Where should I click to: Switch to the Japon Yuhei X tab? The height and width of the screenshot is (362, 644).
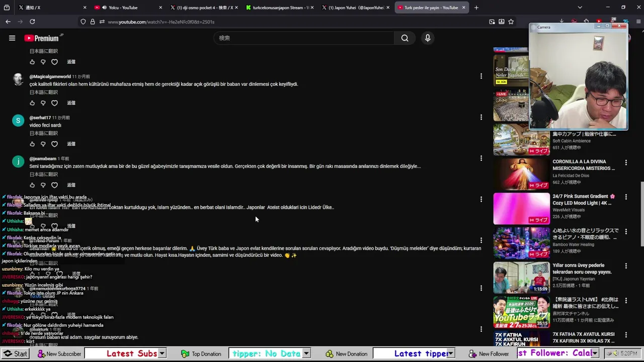pos(355,8)
